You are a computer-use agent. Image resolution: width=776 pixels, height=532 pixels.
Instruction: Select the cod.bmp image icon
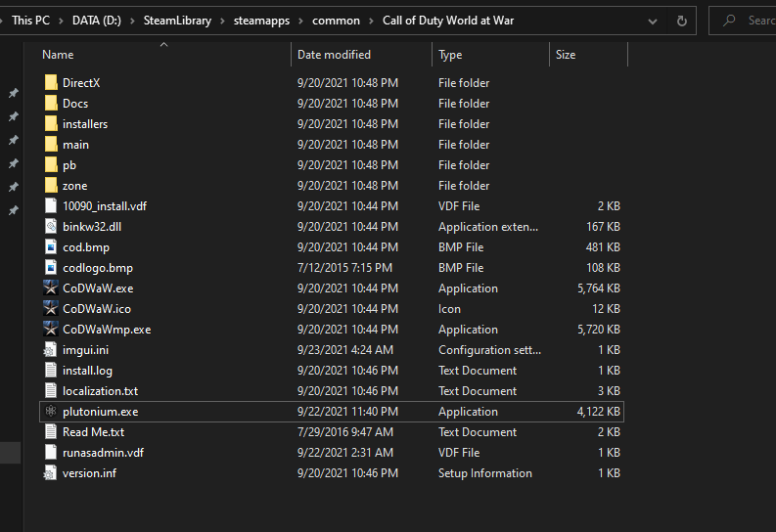(52, 247)
